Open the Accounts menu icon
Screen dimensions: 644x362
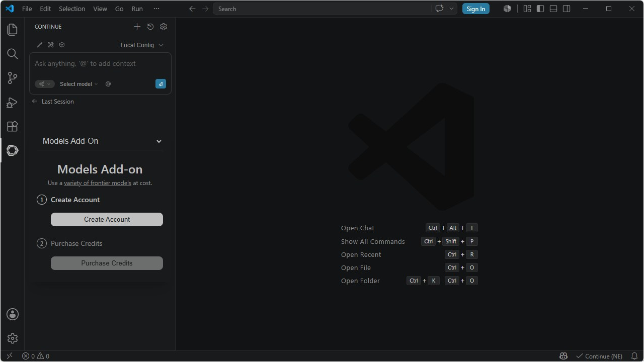click(12, 314)
